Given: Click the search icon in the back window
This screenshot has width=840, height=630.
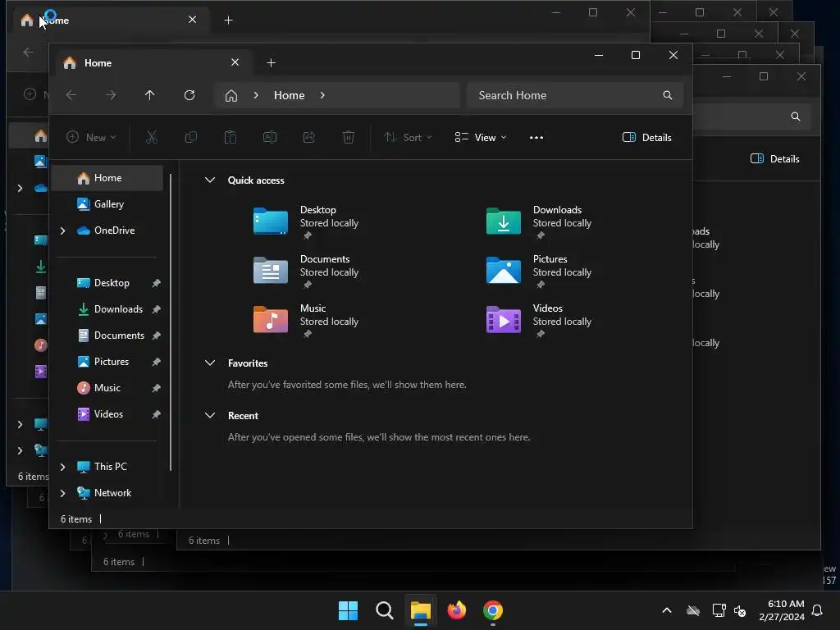Looking at the screenshot, I should click(x=796, y=116).
